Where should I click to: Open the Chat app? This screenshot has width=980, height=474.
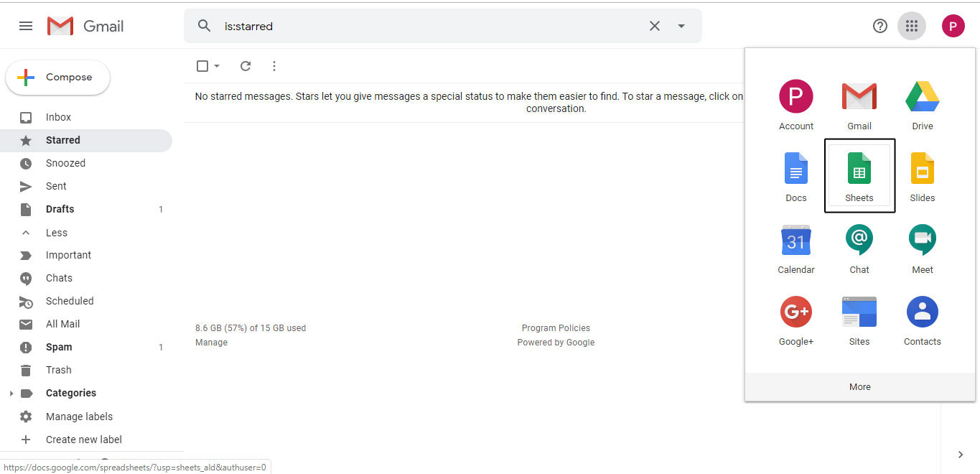[859, 249]
